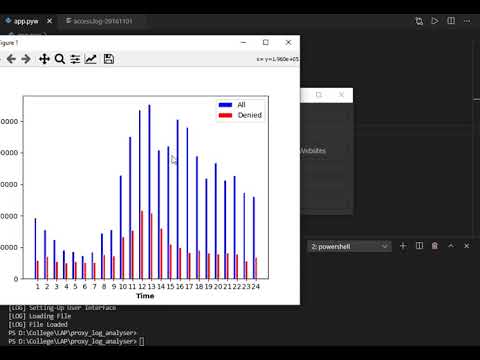Viewport: 480px width, 360px height.
Task: Close the background Websites dialog window
Action: coord(341,95)
